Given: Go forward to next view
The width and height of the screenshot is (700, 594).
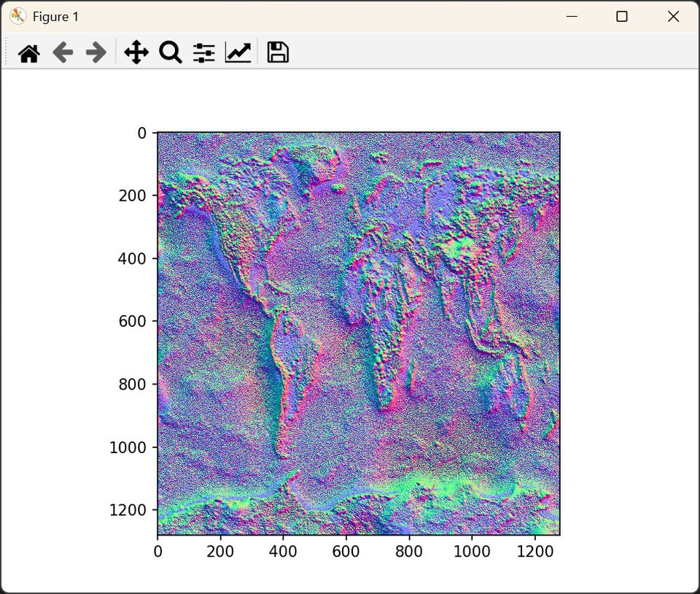Looking at the screenshot, I should [x=96, y=53].
